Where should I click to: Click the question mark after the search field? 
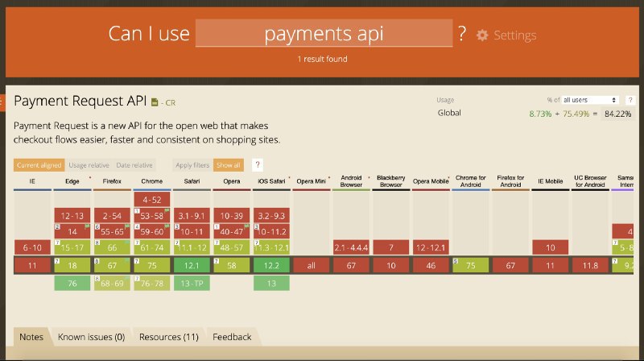click(x=462, y=33)
